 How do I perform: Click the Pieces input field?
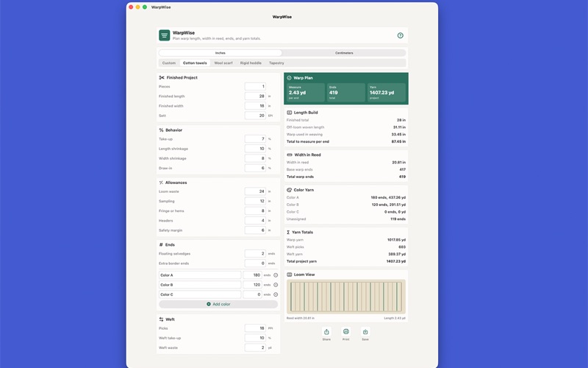tap(255, 87)
